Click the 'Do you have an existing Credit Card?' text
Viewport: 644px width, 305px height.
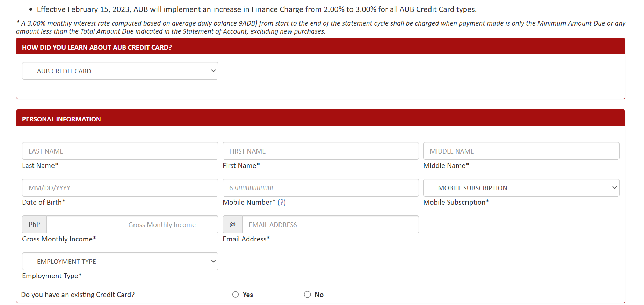pyautogui.click(x=78, y=295)
